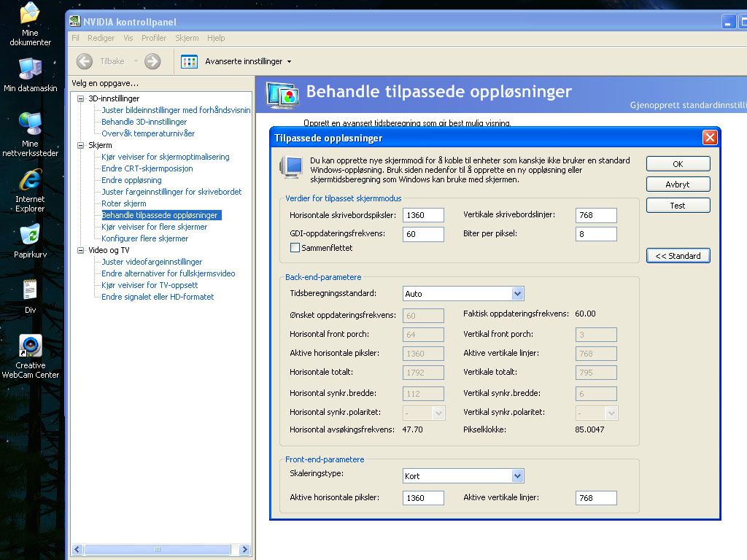
Task: Open the Min datamaskin desktop icon
Action: 30,75
